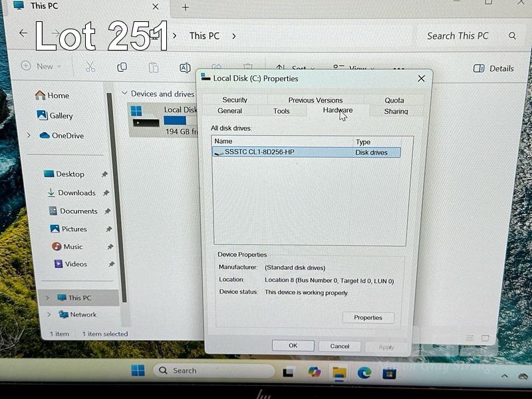Switch to the Security tab

(x=235, y=100)
